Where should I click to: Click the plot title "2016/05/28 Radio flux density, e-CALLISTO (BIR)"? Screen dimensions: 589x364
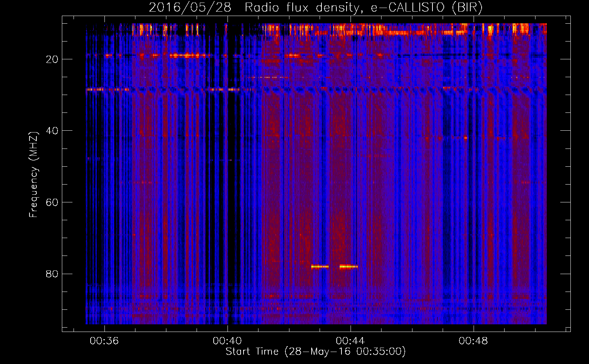pos(316,7)
